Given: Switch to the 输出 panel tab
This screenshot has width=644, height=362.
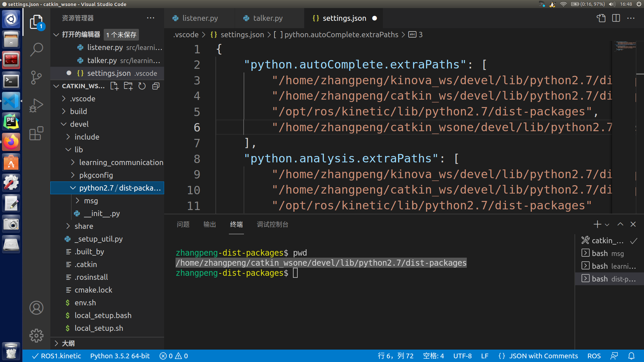Looking at the screenshot, I should pos(209,224).
